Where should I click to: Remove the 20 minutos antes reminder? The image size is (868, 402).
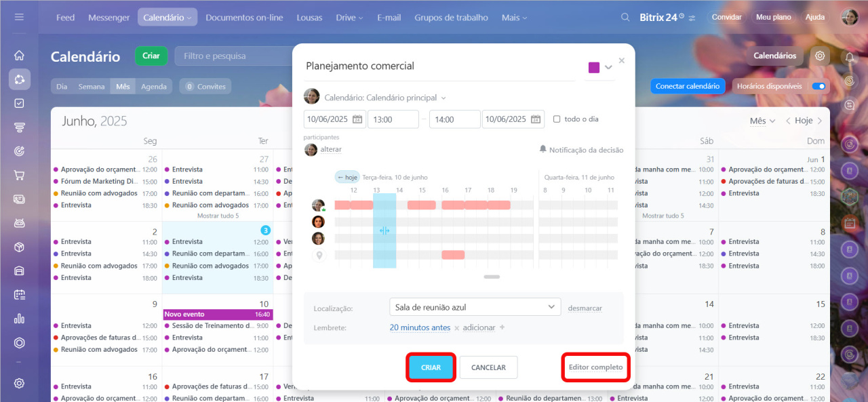(x=456, y=328)
